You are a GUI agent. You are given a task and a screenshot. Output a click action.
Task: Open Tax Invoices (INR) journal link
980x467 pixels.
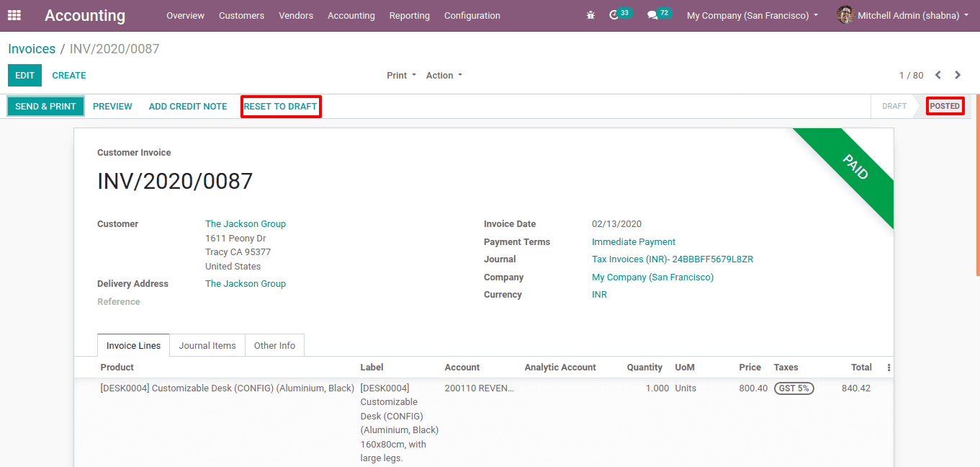pos(673,259)
